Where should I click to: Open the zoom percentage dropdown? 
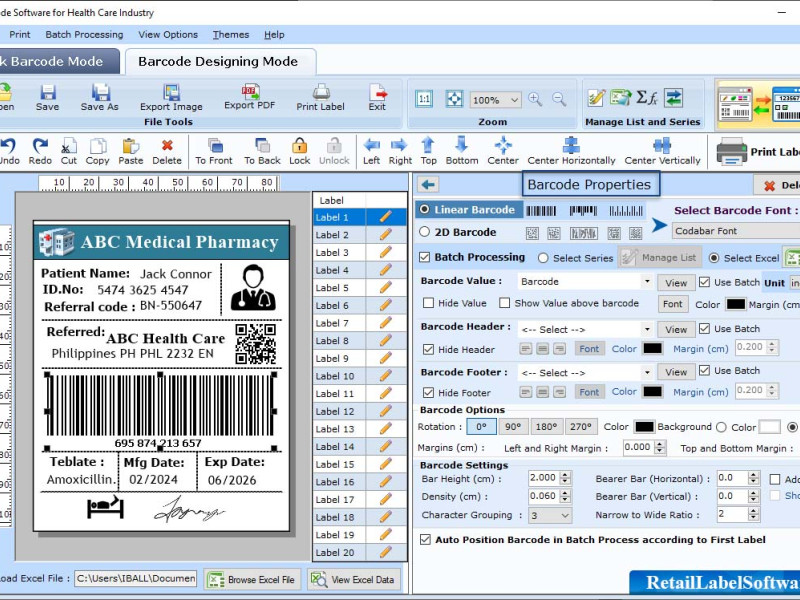point(514,100)
